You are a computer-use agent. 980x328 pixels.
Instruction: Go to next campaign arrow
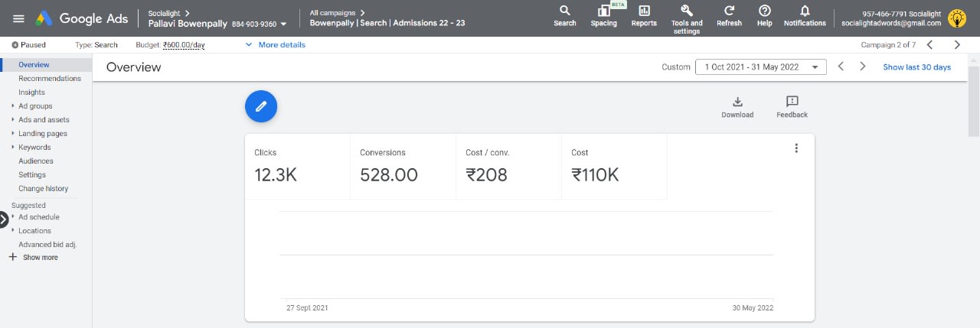[957, 45]
